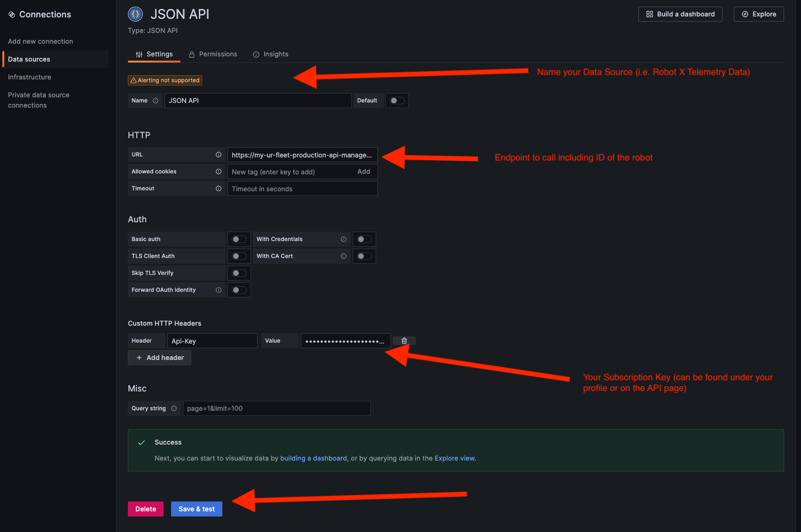
Task: Click the Forward OAuth Identity info icon
Action: 219,289
